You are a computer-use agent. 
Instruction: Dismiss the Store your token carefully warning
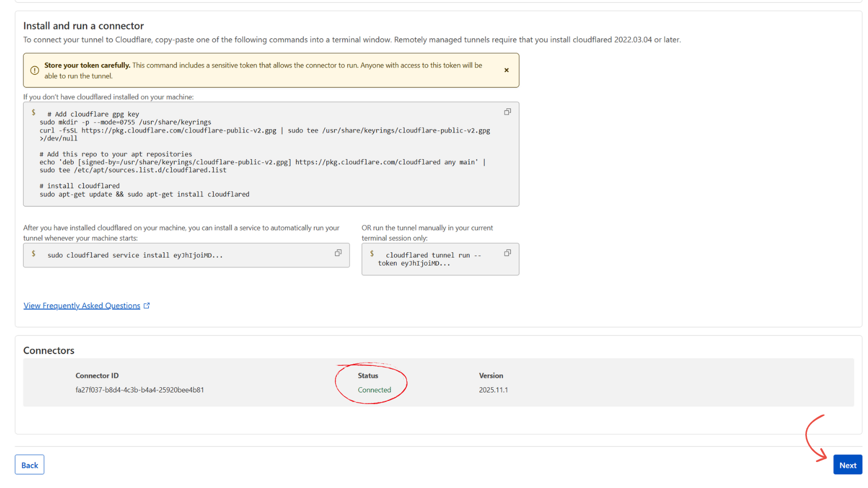(x=506, y=70)
